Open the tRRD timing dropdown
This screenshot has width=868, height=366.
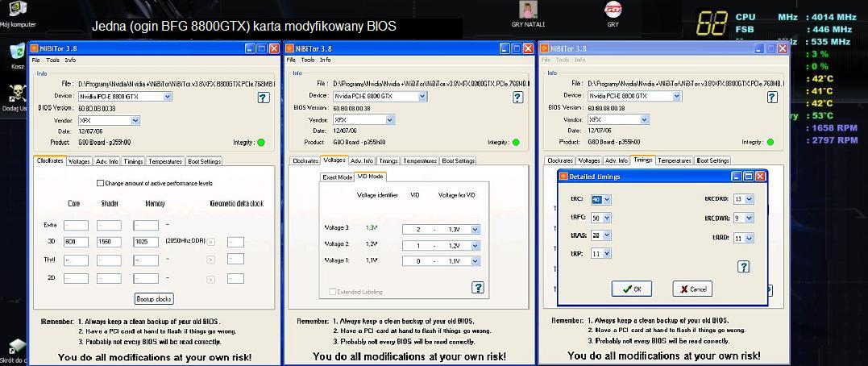(750, 238)
